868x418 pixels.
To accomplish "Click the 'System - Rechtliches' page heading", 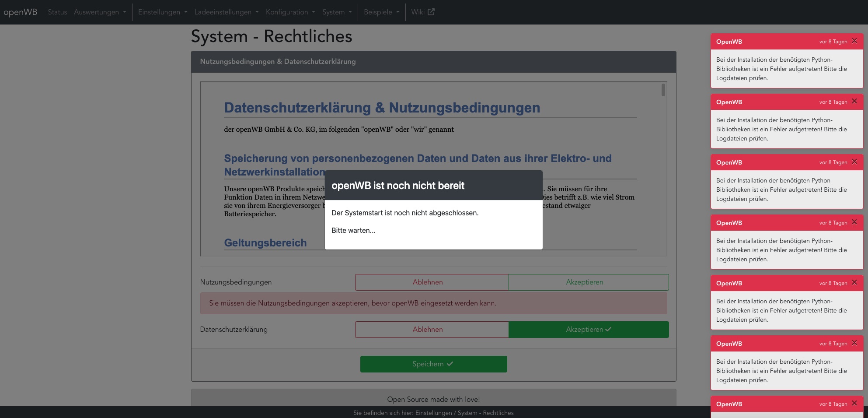I will (272, 36).
